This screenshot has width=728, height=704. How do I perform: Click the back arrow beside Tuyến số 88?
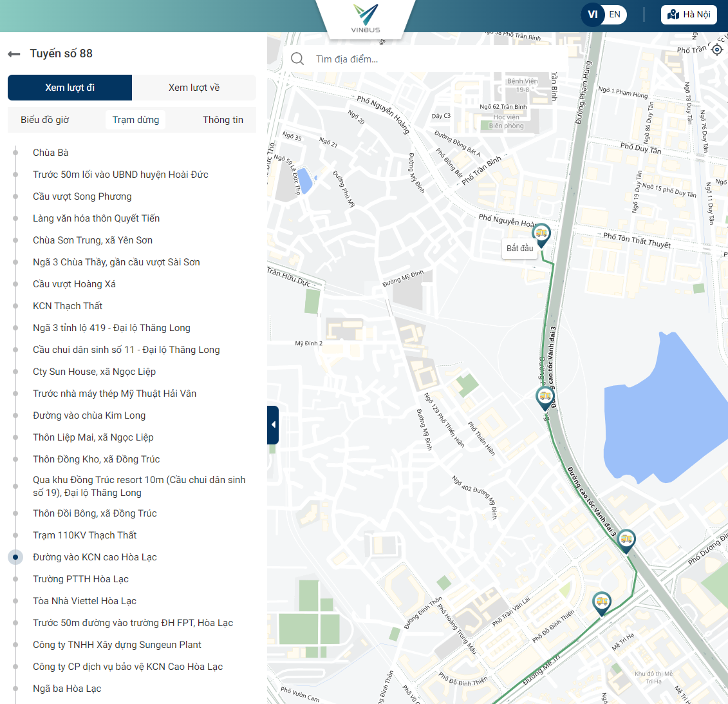(14, 54)
